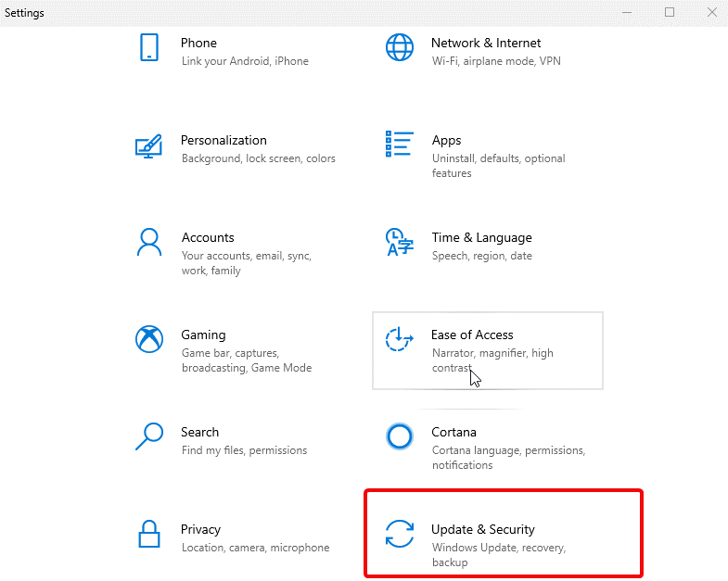Viewport: 728px width, 581px height.
Task: Click 'Background, lock screen, colors' text
Action: click(259, 158)
